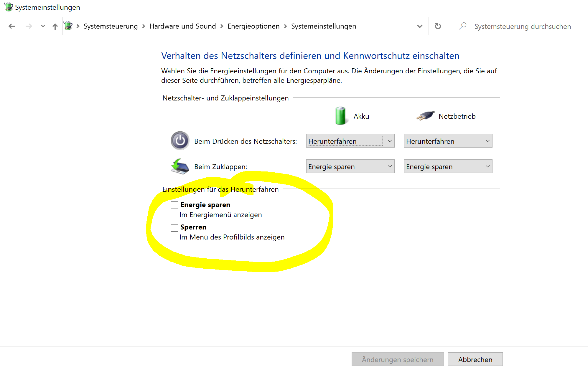The height and width of the screenshot is (370, 588).
Task: Click 'Im Menü des Profilbilds anzeigen' text
Action: 232,237
